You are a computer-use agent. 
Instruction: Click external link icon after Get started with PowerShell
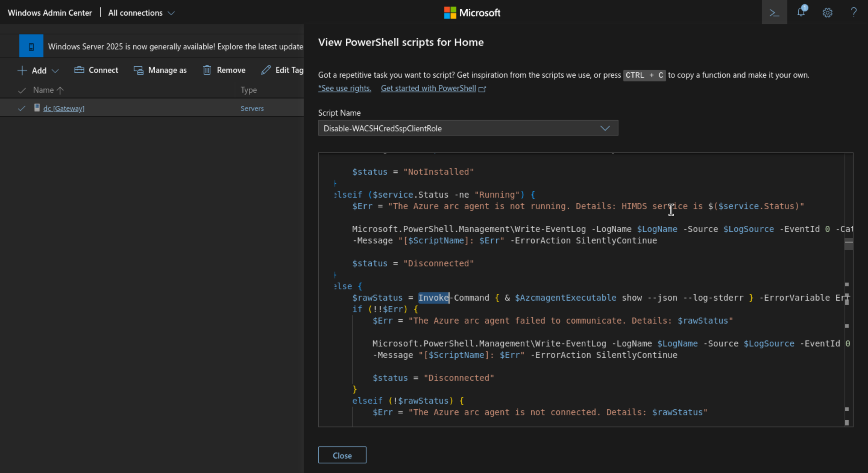coord(482,89)
